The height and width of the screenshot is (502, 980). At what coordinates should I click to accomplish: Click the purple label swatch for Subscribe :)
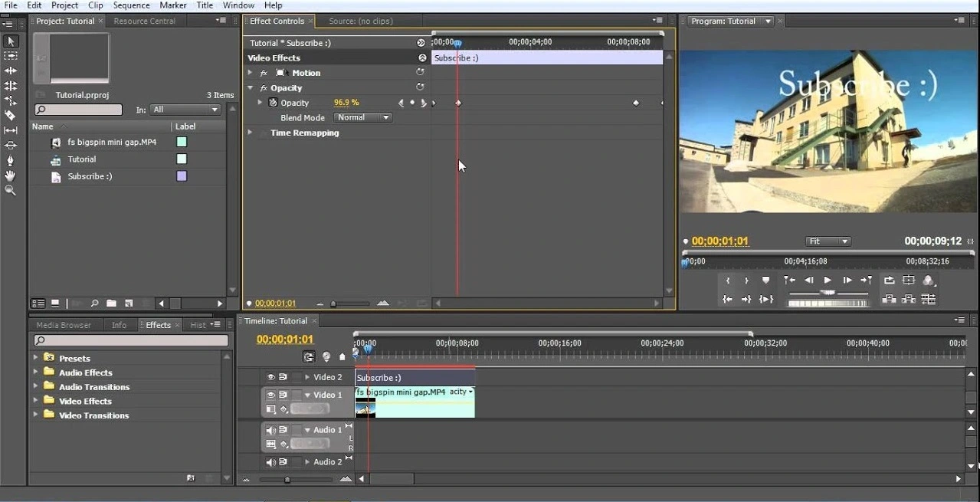tap(182, 176)
